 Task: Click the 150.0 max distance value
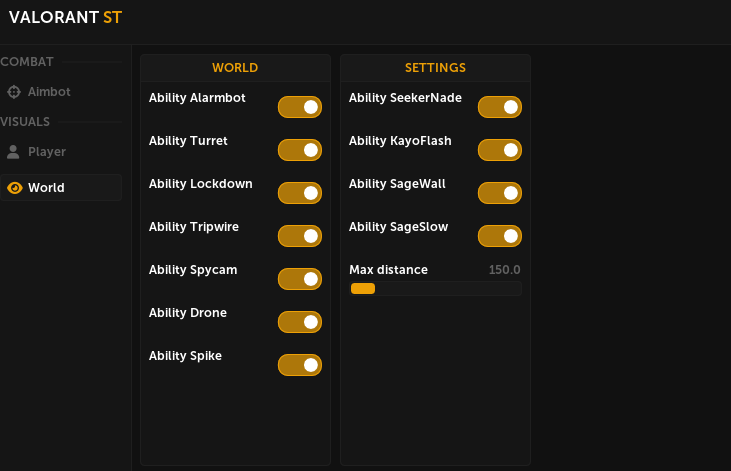(504, 270)
